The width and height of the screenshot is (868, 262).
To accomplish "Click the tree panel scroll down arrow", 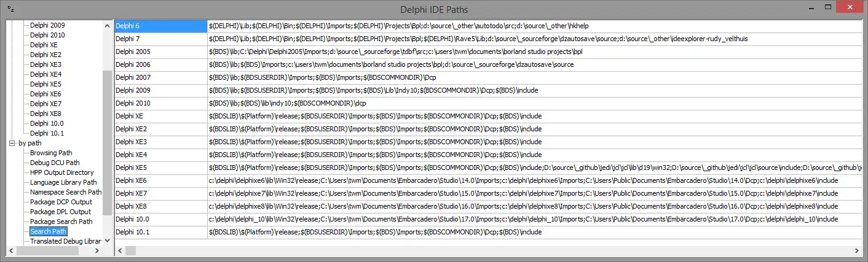I will coord(108,241).
